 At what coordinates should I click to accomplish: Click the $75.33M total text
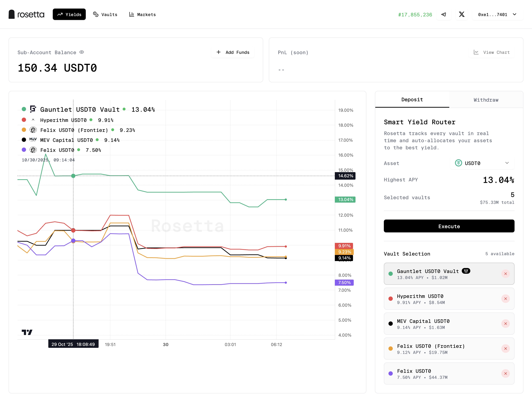497,202
